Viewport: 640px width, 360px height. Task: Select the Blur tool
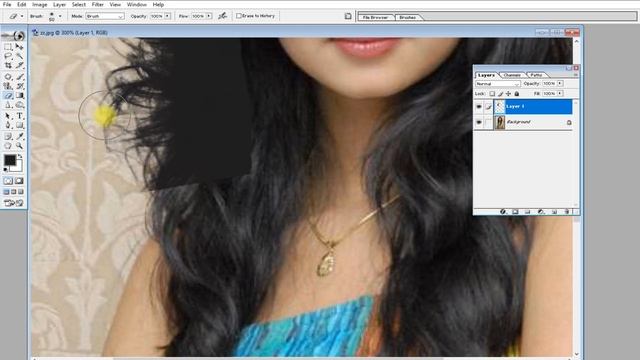coord(8,105)
